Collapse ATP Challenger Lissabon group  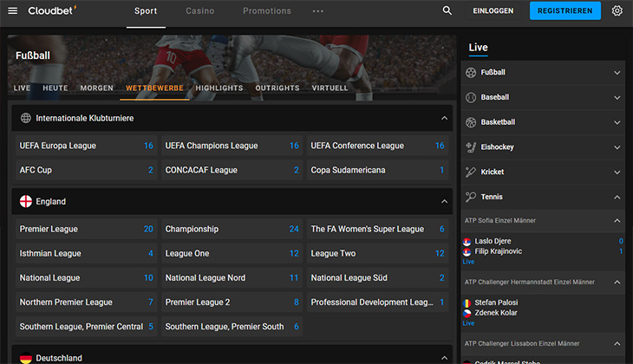[617, 344]
